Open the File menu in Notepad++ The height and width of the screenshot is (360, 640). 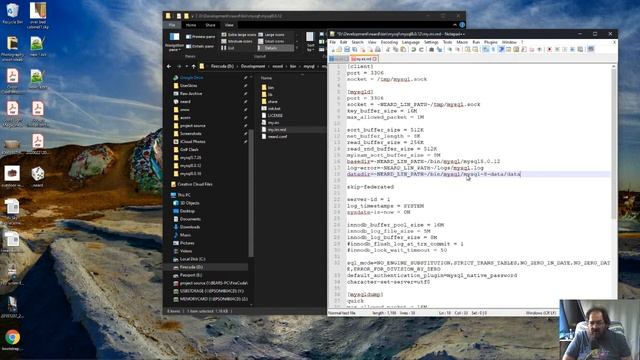tap(333, 42)
